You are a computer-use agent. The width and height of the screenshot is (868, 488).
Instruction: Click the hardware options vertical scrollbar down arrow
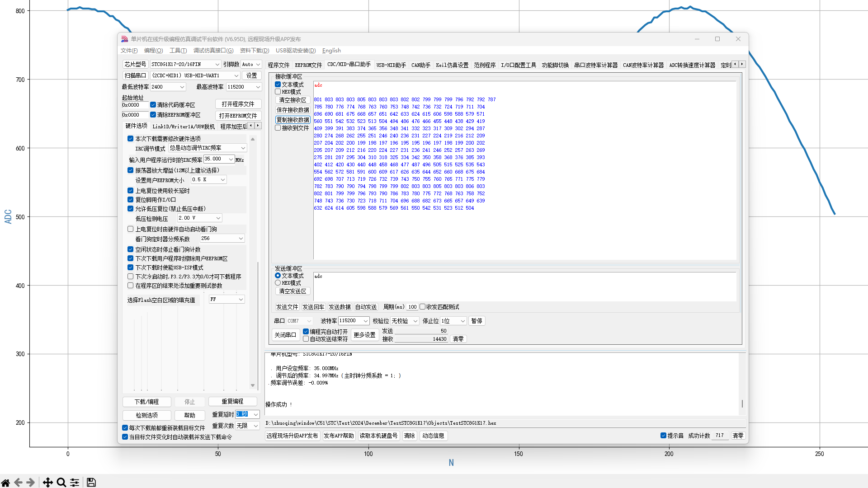(x=253, y=385)
